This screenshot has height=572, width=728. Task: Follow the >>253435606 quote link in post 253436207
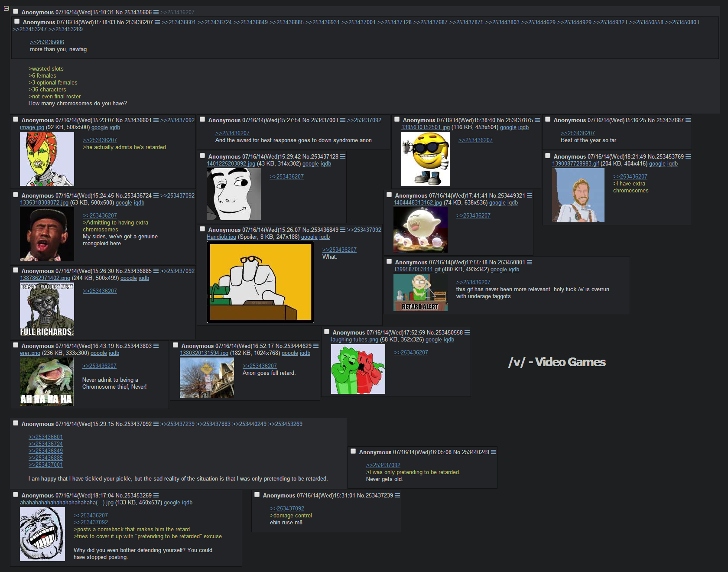47,42
